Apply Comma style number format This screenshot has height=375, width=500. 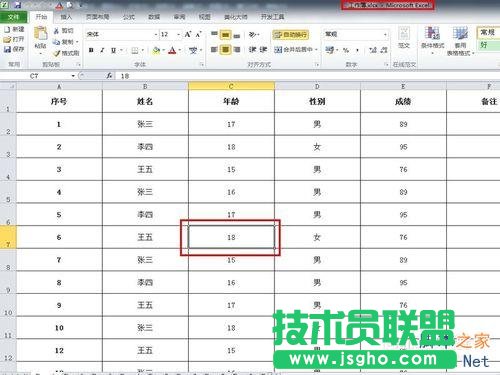(x=357, y=50)
